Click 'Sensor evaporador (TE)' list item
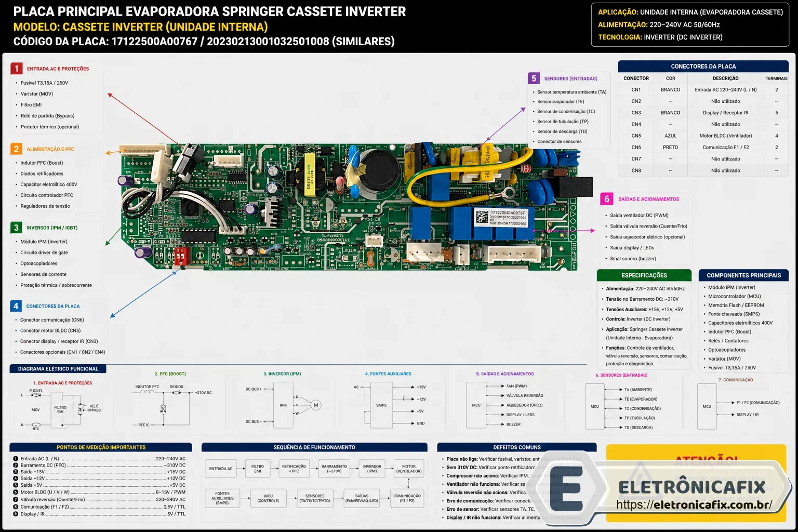The height and width of the screenshot is (532, 798). pyautogui.click(x=561, y=102)
